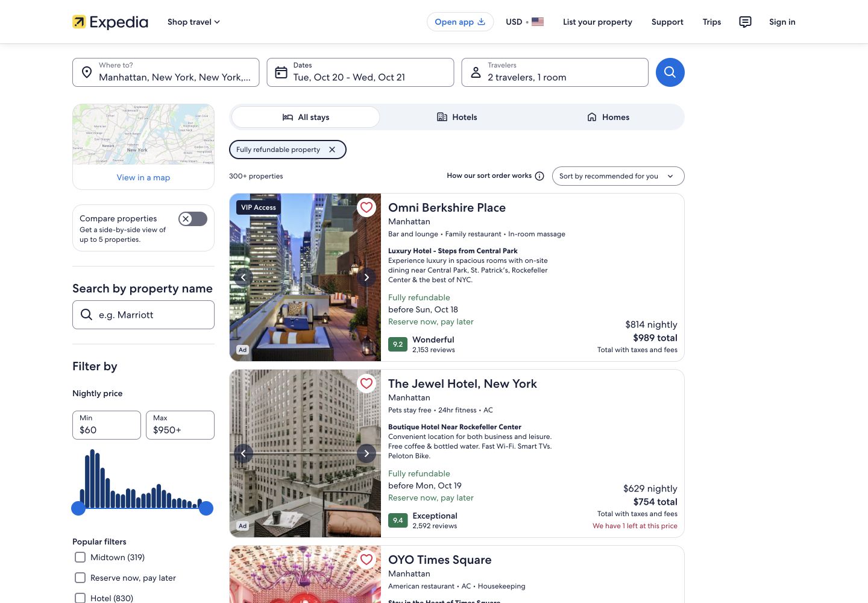Open the Omni Berkshire Place listing title
868x603 pixels.
[x=447, y=207]
